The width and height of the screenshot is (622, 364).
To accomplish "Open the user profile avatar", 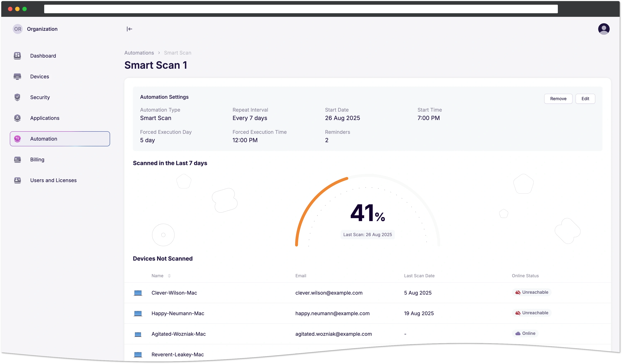I will (604, 29).
